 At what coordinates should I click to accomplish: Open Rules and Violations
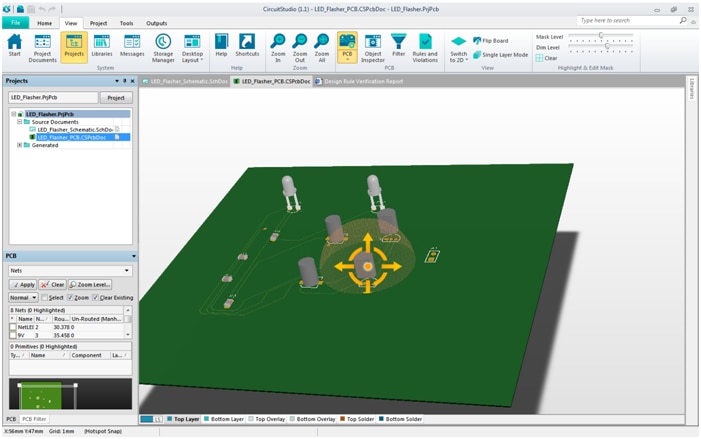[425, 47]
